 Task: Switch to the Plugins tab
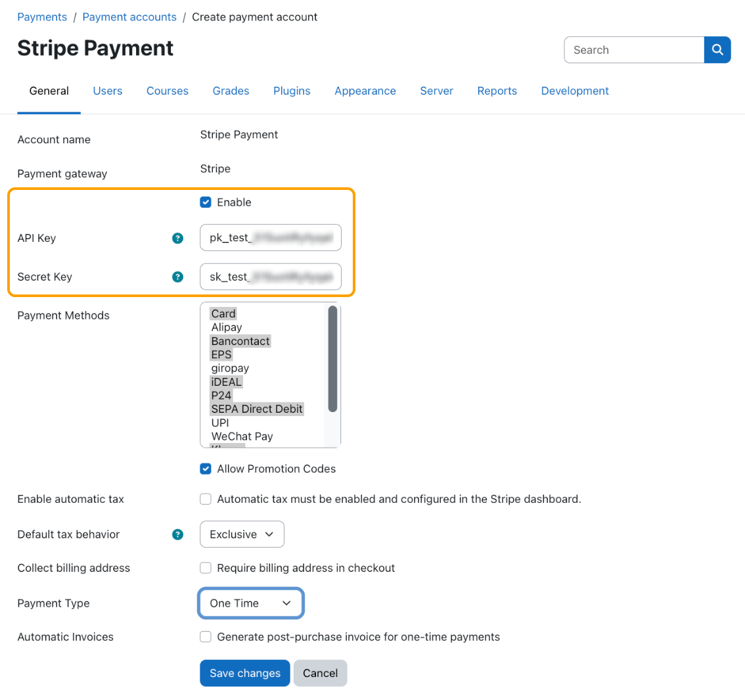pyautogui.click(x=292, y=91)
